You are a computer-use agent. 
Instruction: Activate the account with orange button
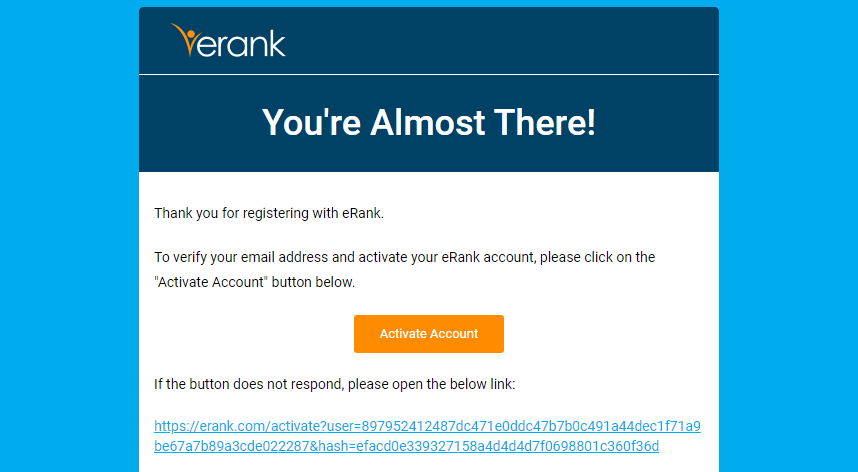428,334
